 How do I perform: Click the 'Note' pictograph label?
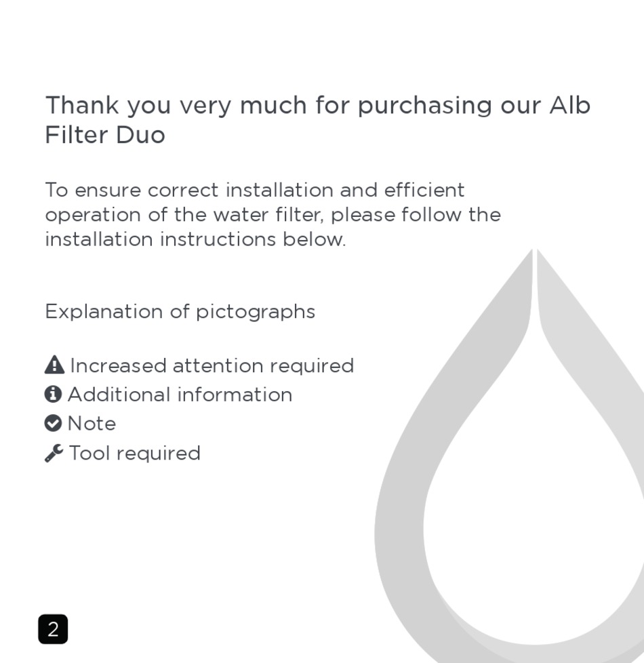[x=92, y=423]
